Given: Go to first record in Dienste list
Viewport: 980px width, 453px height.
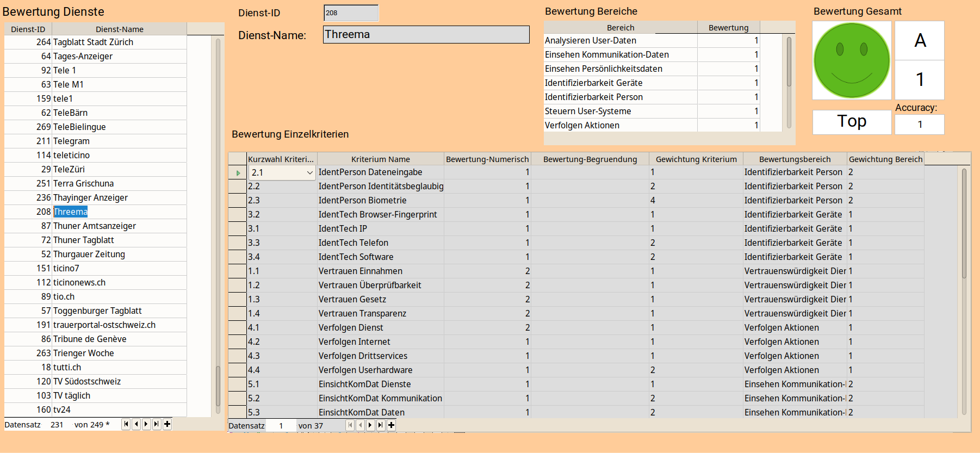Looking at the screenshot, I should coord(126,424).
